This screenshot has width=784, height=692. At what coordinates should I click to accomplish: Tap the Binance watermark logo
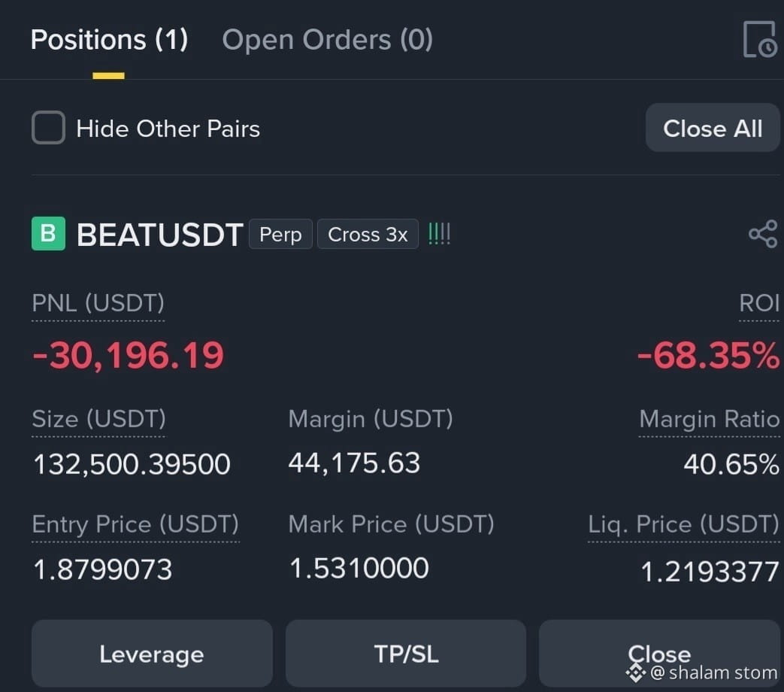click(x=636, y=672)
